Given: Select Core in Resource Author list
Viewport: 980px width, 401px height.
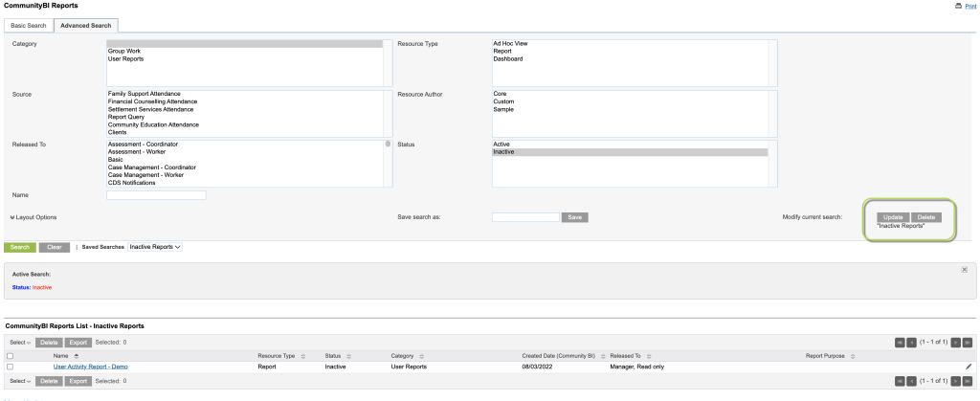Looking at the screenshot, I should pos(630,94).
